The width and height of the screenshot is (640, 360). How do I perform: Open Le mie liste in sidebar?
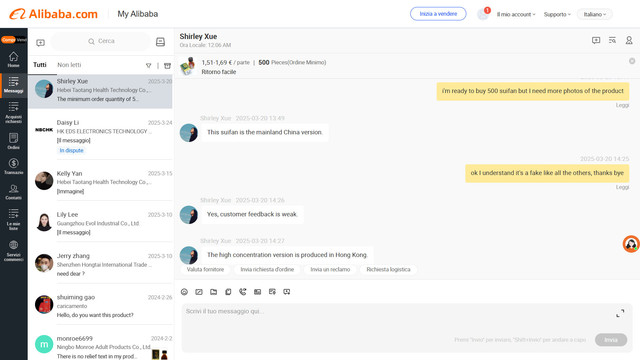(13, 219)
